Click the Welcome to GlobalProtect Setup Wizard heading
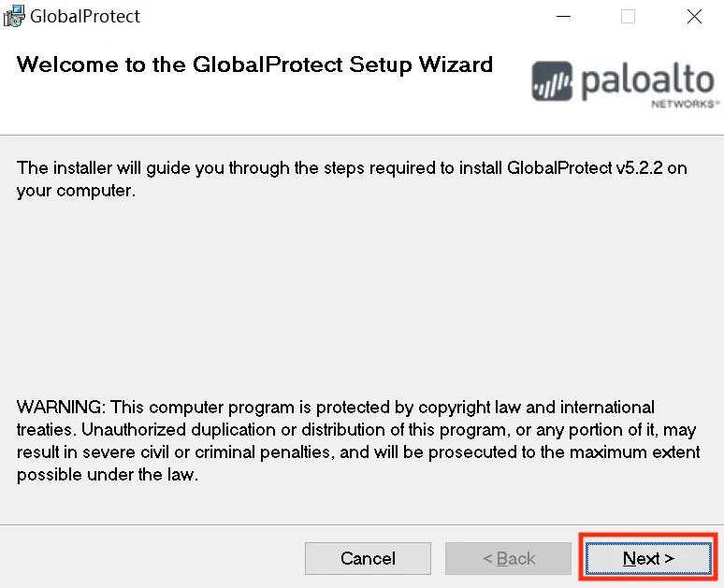Image resolution: width=724 pixels, height=588 pixels. tap(254, 65)
